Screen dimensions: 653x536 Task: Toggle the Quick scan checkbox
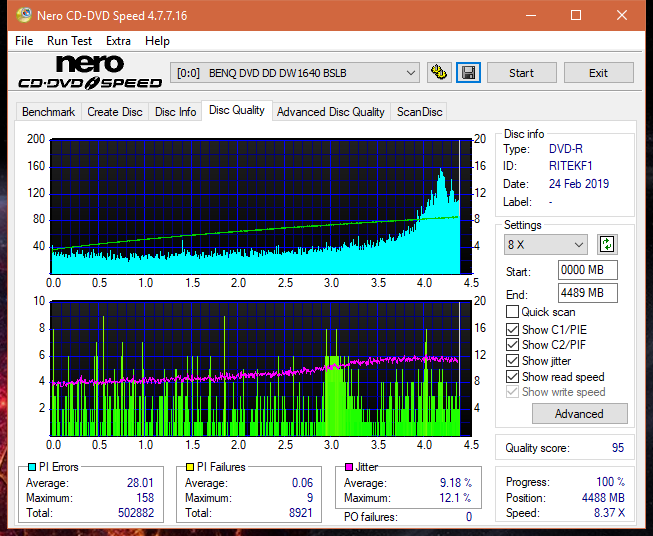click(x=512, y=312)
